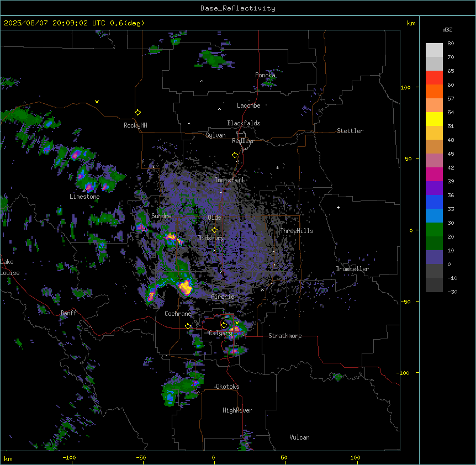The image size is (476, 465).
Task: Click the bright green 20-30 dBZ legend swatch
Action: point(434,230)
